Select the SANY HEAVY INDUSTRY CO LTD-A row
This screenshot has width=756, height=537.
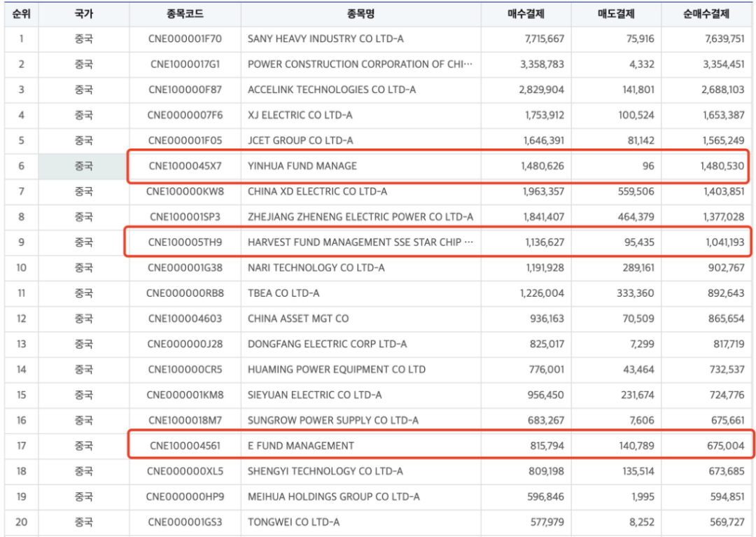pos(315,39)
